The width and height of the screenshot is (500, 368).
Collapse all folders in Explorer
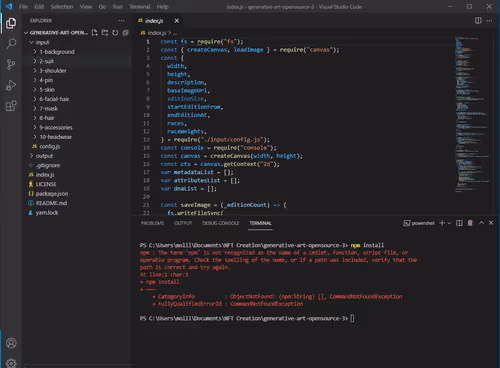pyautogui.click(x=125, y=33)
